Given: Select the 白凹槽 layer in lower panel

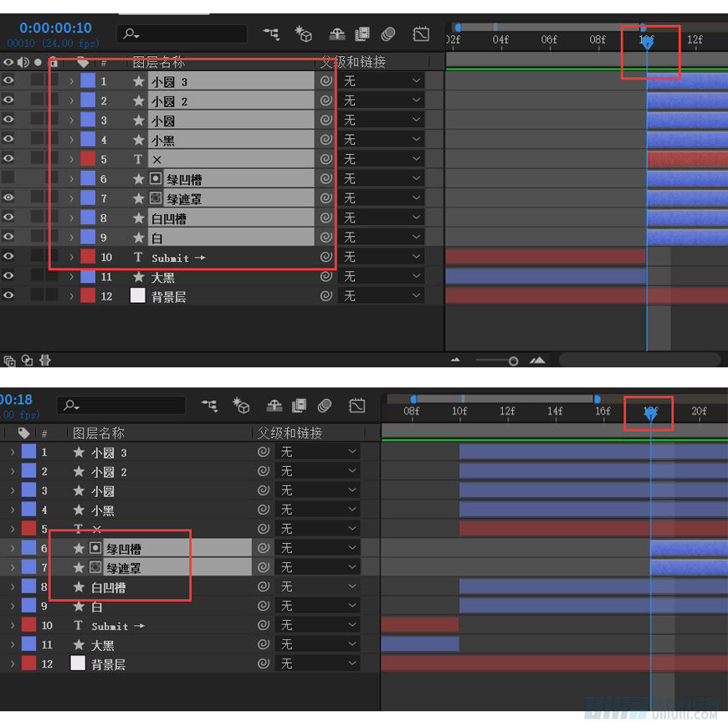Looking at the screenshot, I should pos(109,587).
